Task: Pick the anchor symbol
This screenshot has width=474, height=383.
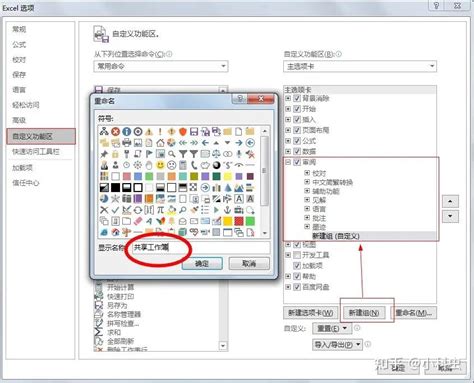Action: pyautogui.click(x=228, y=210)
